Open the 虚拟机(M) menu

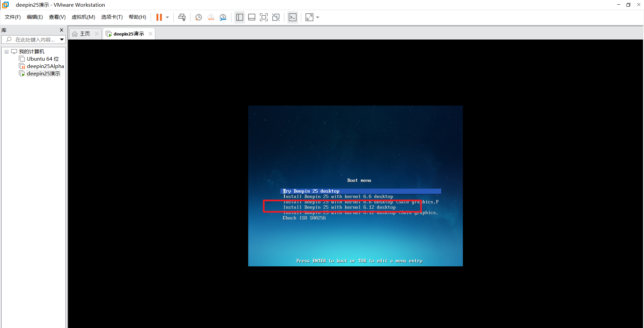pos(83,17)
